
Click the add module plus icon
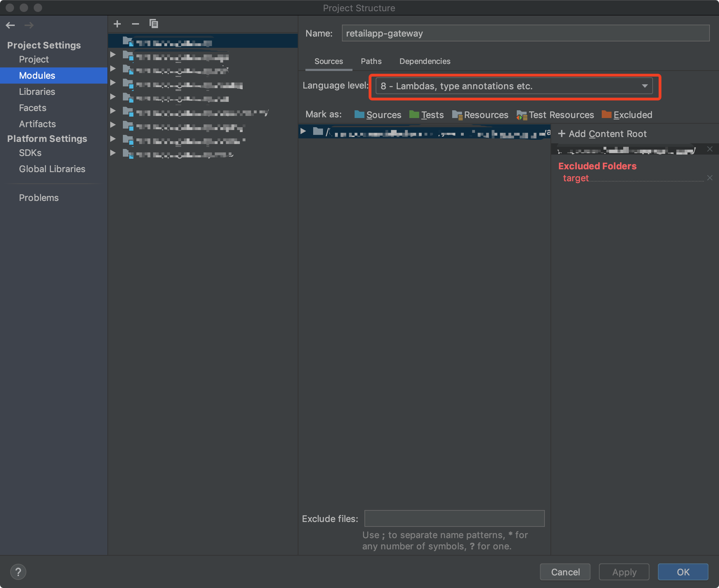click(117, 24)
